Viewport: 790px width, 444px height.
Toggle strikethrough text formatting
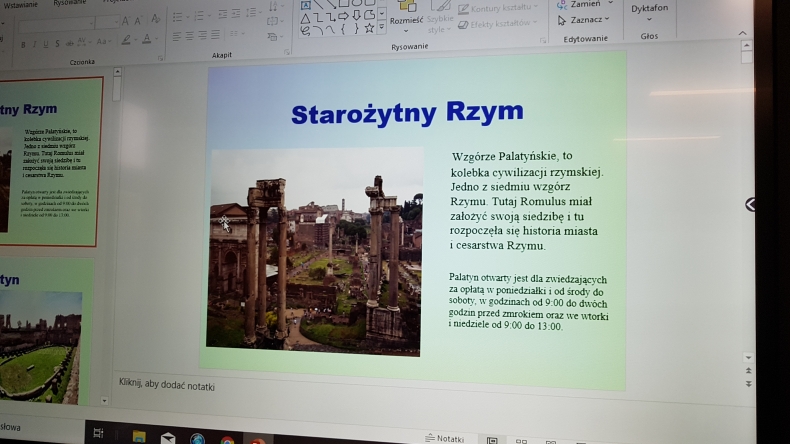point(70,43)
